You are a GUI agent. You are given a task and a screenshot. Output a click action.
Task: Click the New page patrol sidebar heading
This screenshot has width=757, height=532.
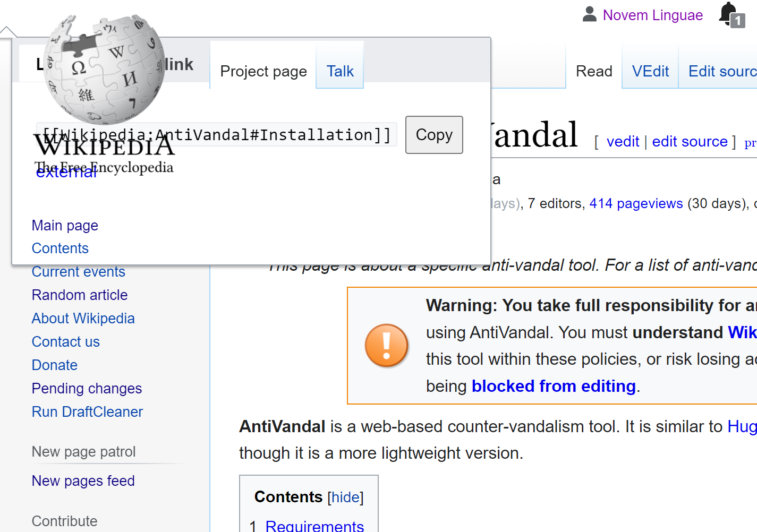84,452
